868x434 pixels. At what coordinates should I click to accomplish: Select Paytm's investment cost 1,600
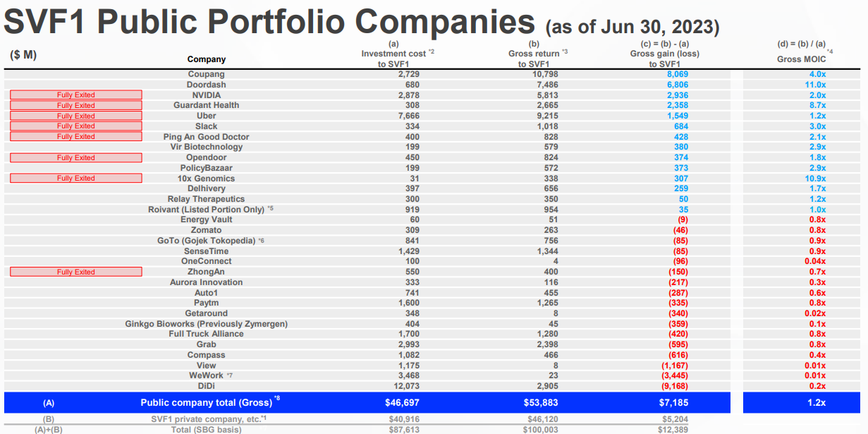click(408, 303)
